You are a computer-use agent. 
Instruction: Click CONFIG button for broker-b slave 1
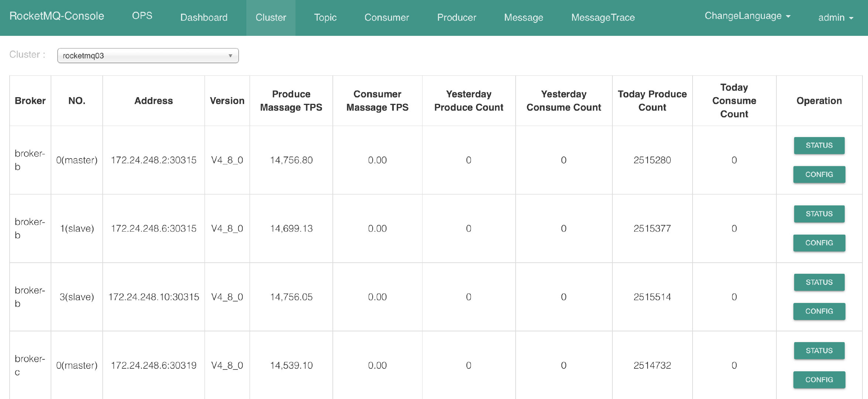click(x=821, y=242)
